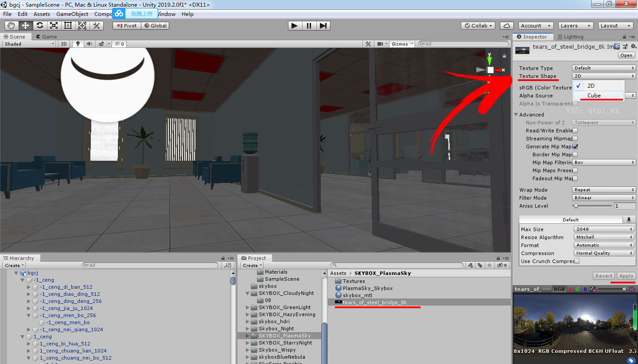The image size is (638, 364).
Task: Open the Filter Mode dropdown
Action: click(604, 198)
